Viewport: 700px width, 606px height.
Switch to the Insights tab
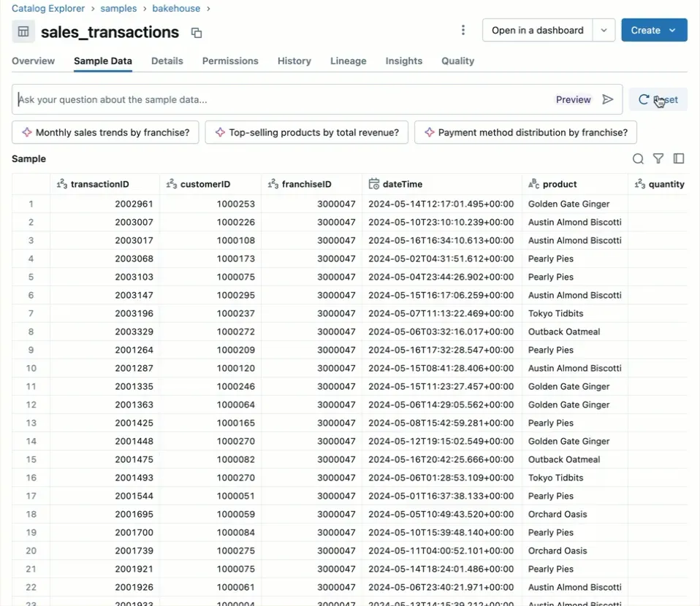403,61
